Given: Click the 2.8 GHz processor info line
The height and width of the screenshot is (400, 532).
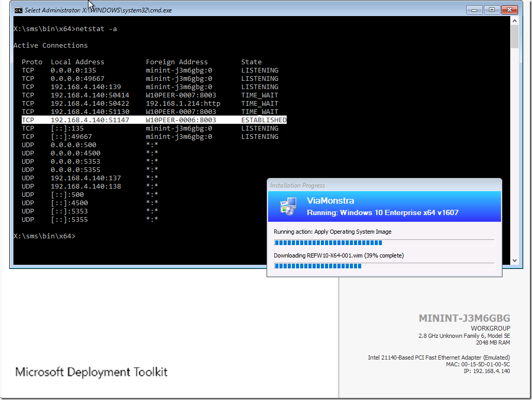Looking at the screenshot, I should (x=464, y=336).
